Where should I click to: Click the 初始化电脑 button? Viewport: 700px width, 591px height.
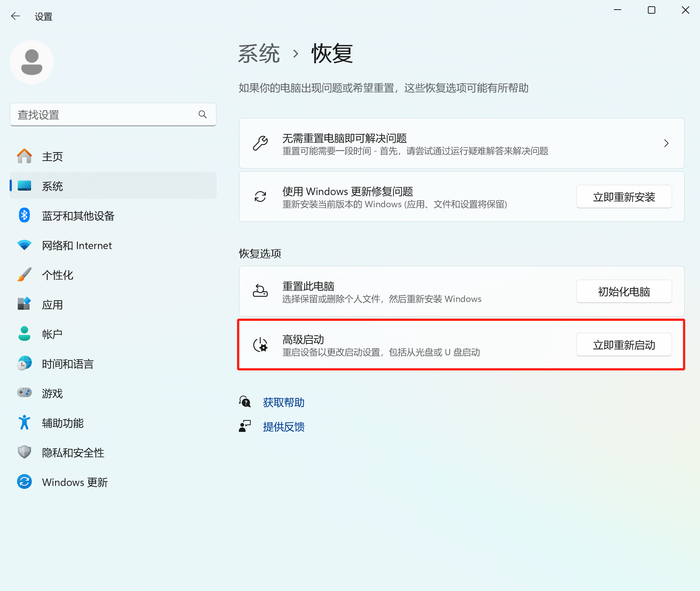[624, 291]
